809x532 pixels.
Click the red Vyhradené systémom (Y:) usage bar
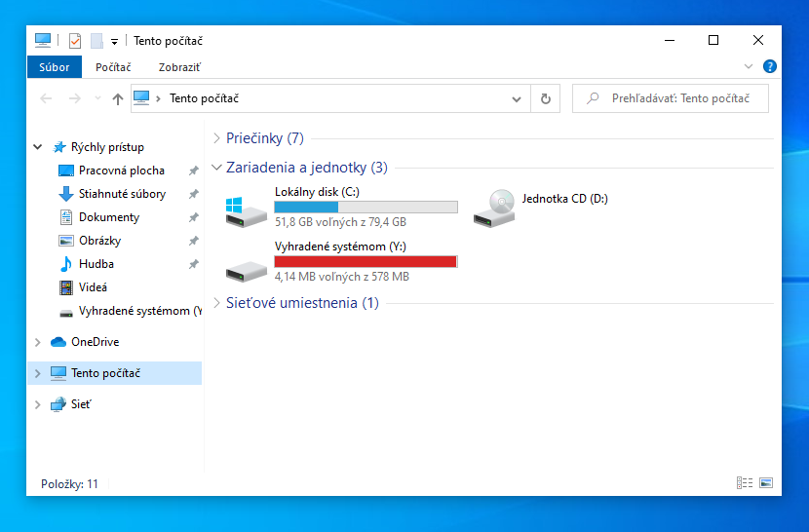pyautogui.click(x=366, y=261)
